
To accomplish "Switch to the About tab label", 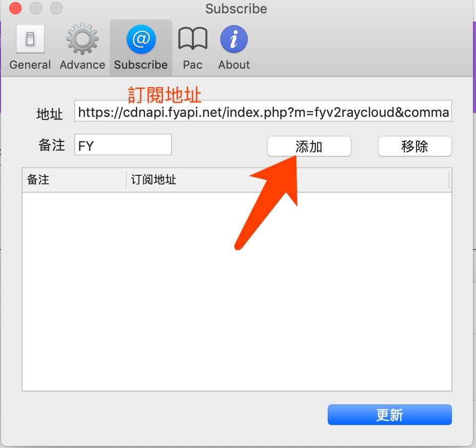I will 234,65.
